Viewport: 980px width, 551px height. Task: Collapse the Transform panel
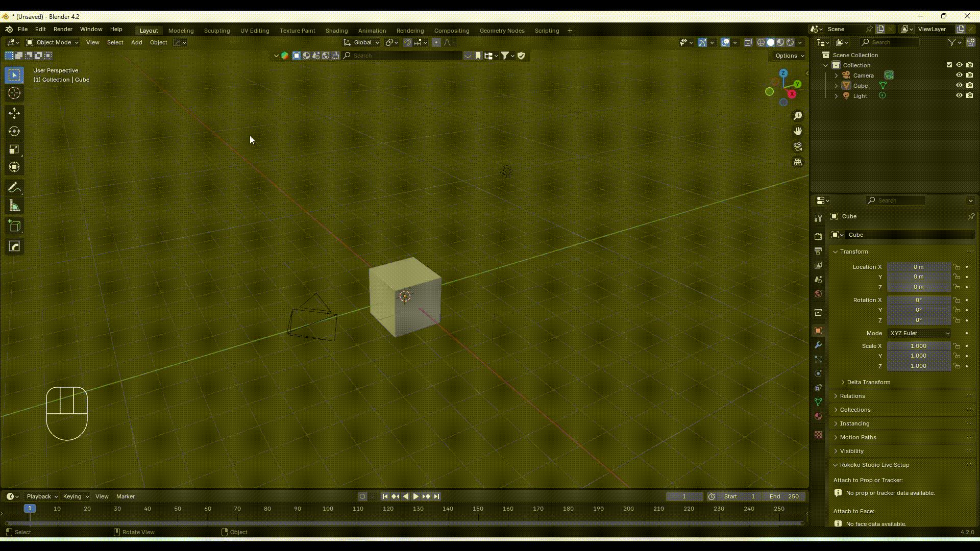854,252
